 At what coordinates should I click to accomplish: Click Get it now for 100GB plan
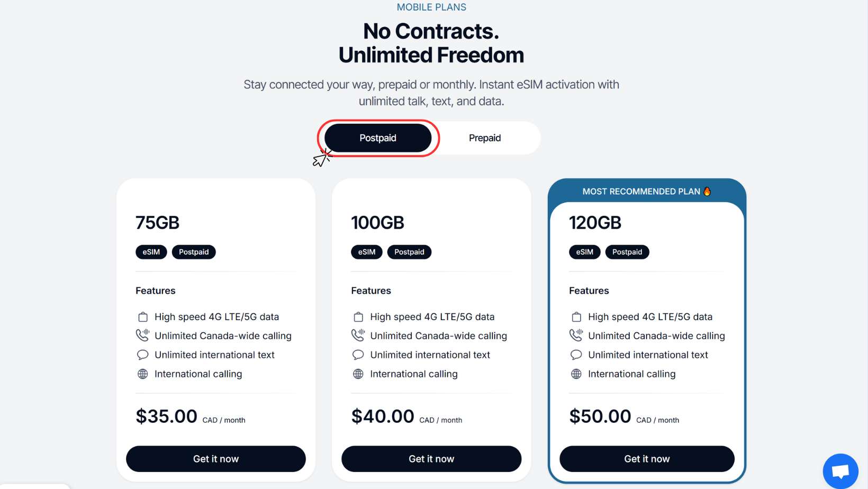(x=431, y=459)
